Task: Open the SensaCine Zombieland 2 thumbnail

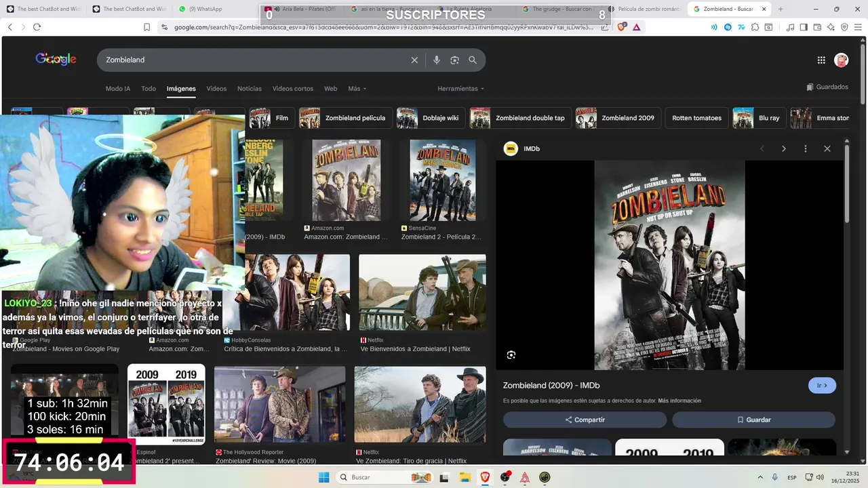Action: point(443,180)
